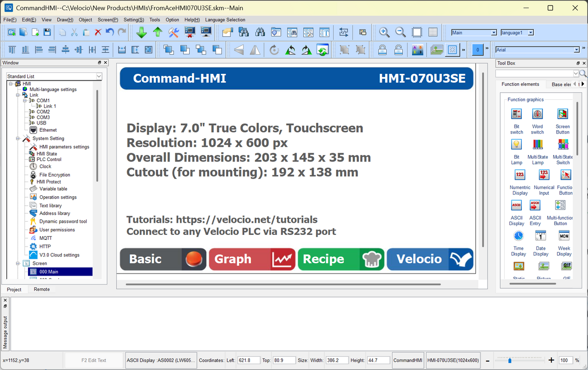The image size is (588, 370).
Task: Click the green Upload arrow icon
Action: (x=157, y=32)
